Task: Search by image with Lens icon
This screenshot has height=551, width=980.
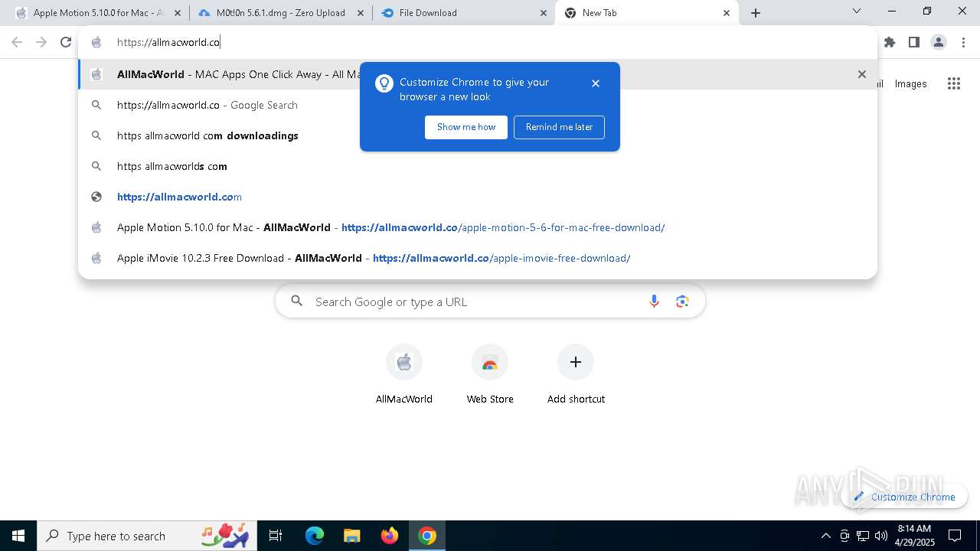Action: [x=682, y=302]
